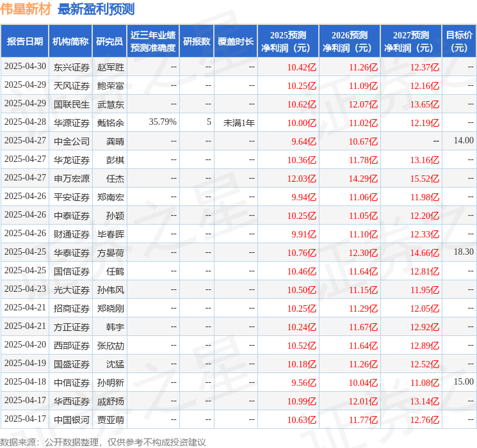Select the 14.66亿 forecast value
Image resolution: width=477 pixels, height=448 pixels.
[x=424, y=253]
